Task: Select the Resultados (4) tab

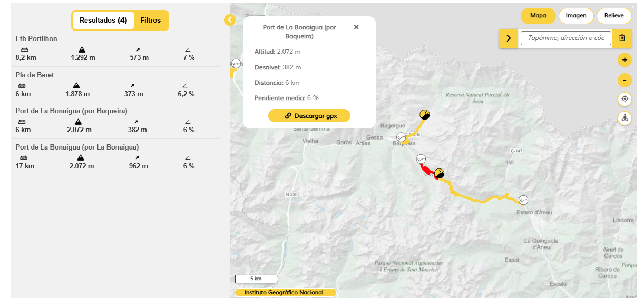Action: tap(103, 21)
